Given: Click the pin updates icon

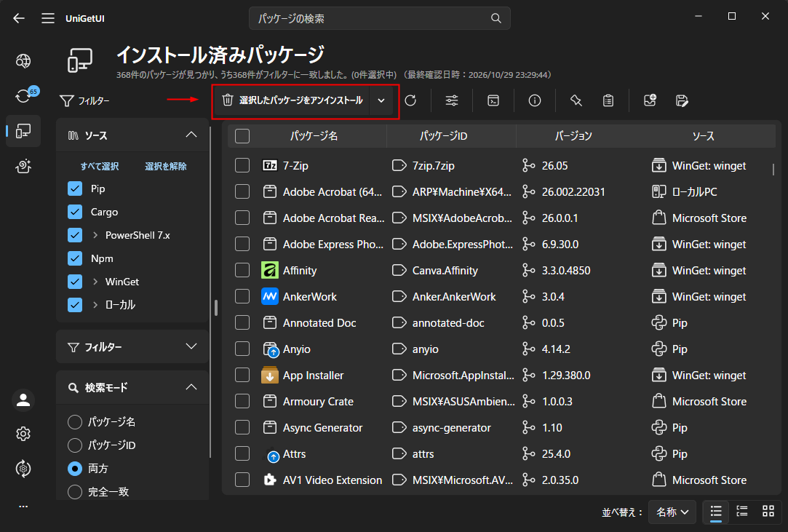Looking at the screenshot, I should (x=576, y=100).
